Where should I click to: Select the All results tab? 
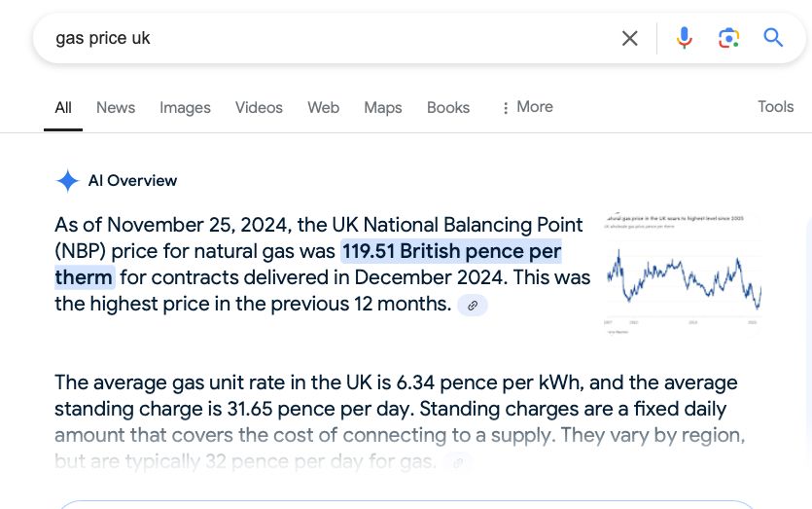tap(63, 108)
